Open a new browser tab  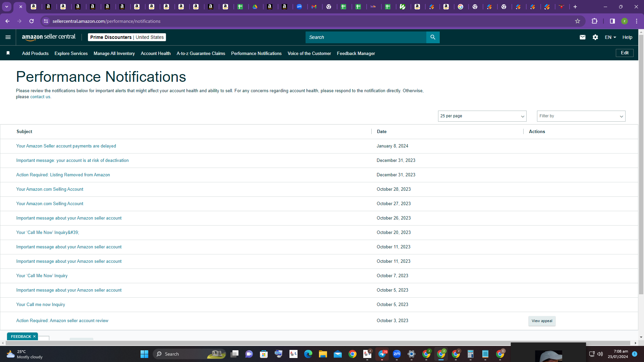[x=575, y=7]
